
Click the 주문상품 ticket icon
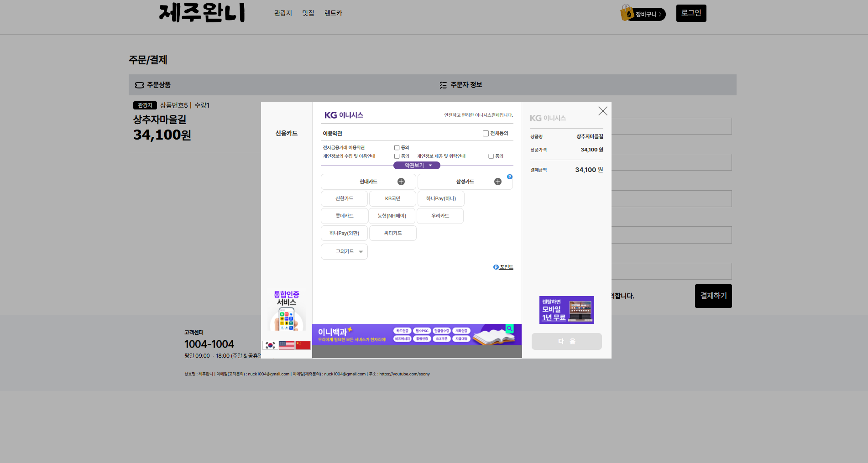(139, 85)
